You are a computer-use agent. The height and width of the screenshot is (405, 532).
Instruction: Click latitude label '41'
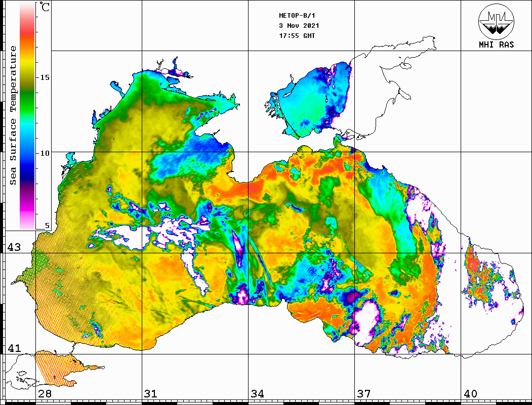click(14, 348)
